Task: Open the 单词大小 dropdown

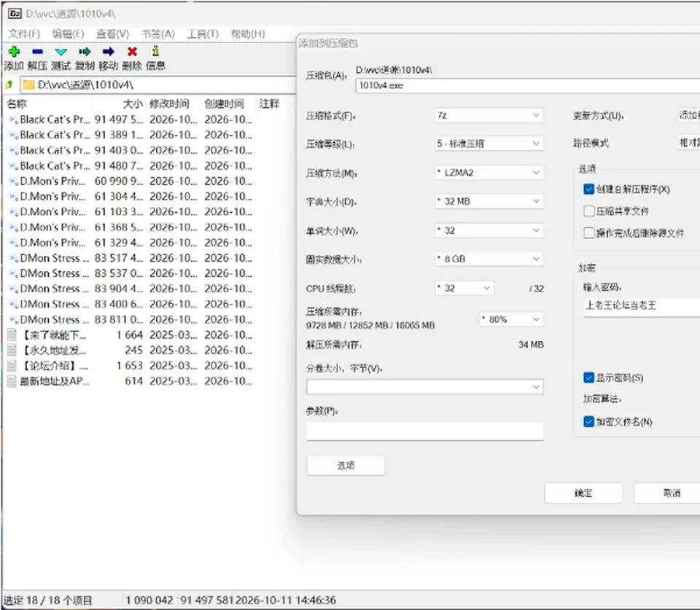Action: coord(489,231)
